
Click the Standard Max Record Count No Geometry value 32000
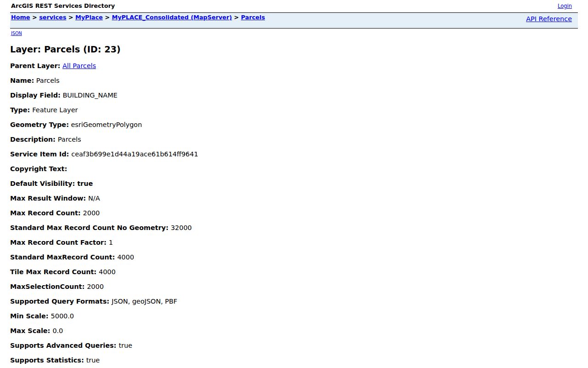181,228
